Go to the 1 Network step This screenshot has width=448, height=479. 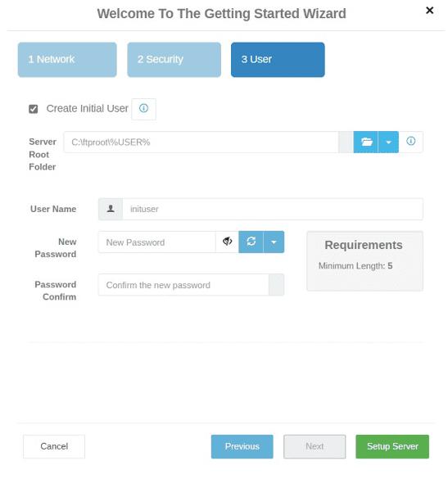[x=67, y=60]
